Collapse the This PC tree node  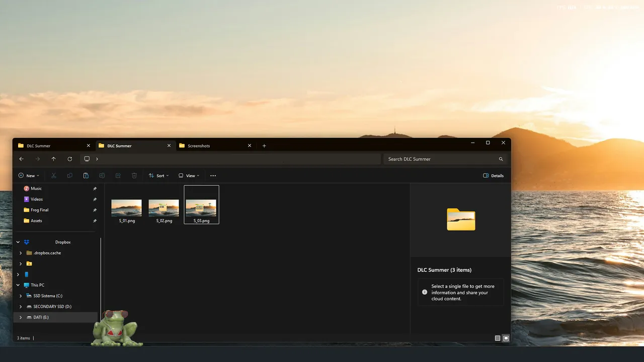coord(18,285)
